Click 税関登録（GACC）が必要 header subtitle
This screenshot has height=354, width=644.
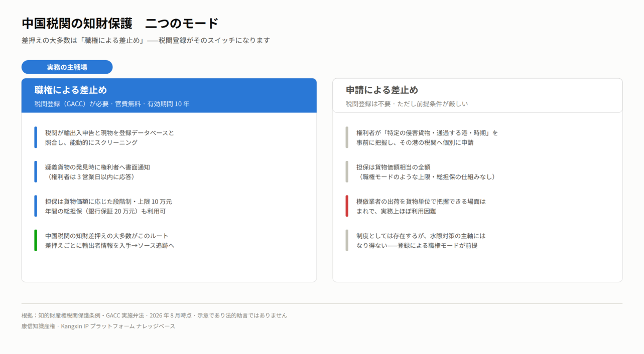(112, 104)
